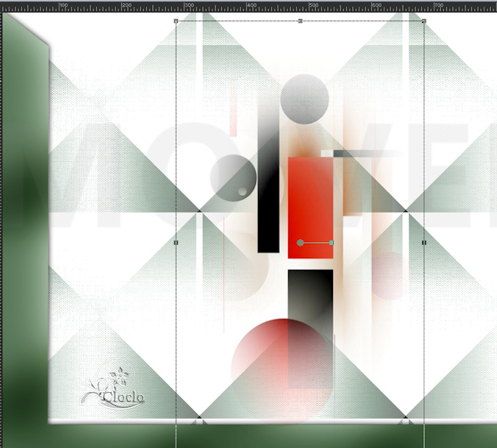
Task: Click the small gray sphere with highlight
Action: [232, 176]
